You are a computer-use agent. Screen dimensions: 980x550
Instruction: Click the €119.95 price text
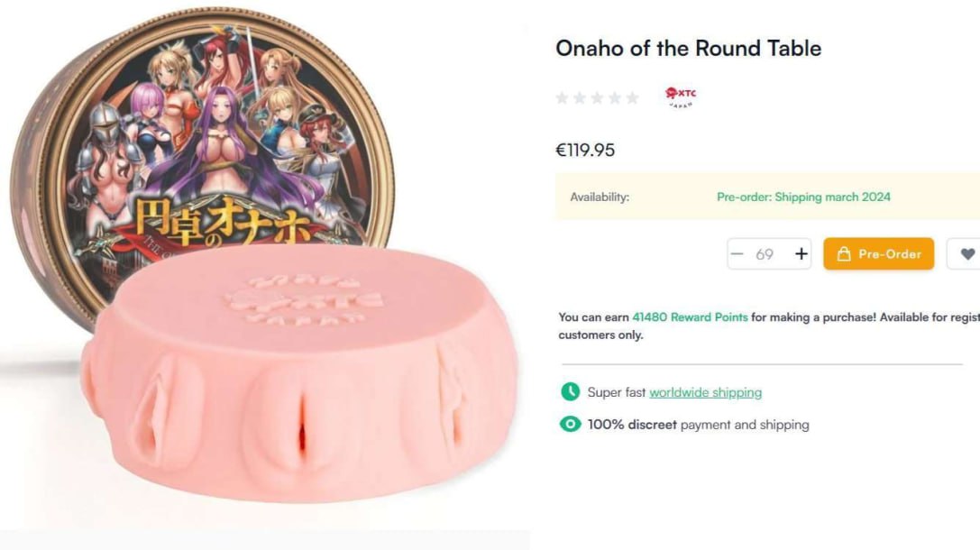pyautogui.click(x=585, y=151)
